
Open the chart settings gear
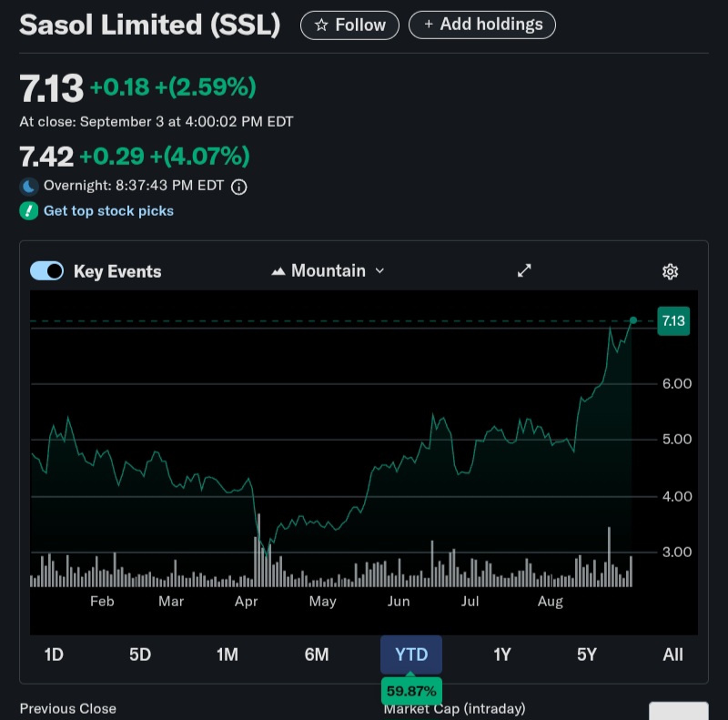[x=671, y=271]
